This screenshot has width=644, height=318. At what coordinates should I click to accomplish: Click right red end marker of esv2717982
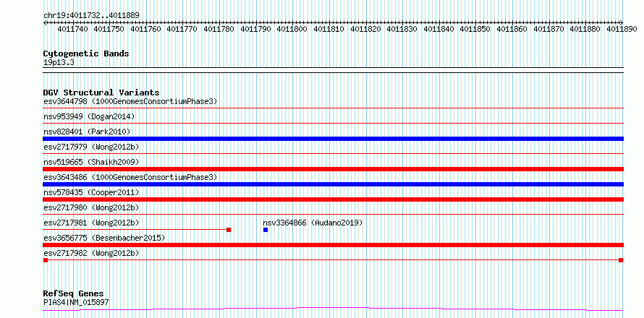621,260
